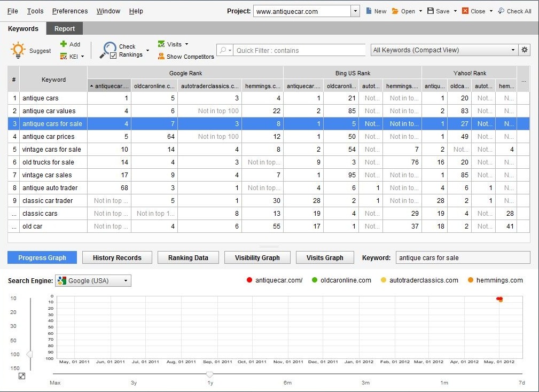Expand the Check Rankings dropdown arrow
The image size is (539, 392).
(x=148, y=51)
